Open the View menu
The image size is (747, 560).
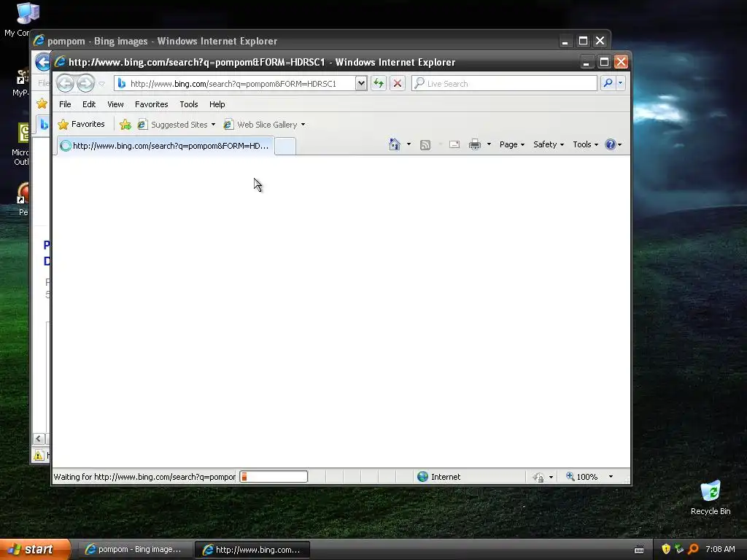click(115, 104)
